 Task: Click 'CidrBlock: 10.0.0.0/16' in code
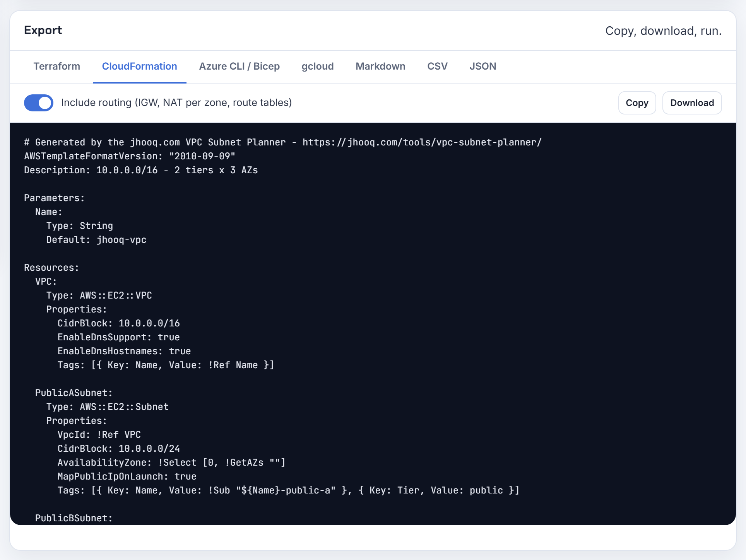[119, 323]
